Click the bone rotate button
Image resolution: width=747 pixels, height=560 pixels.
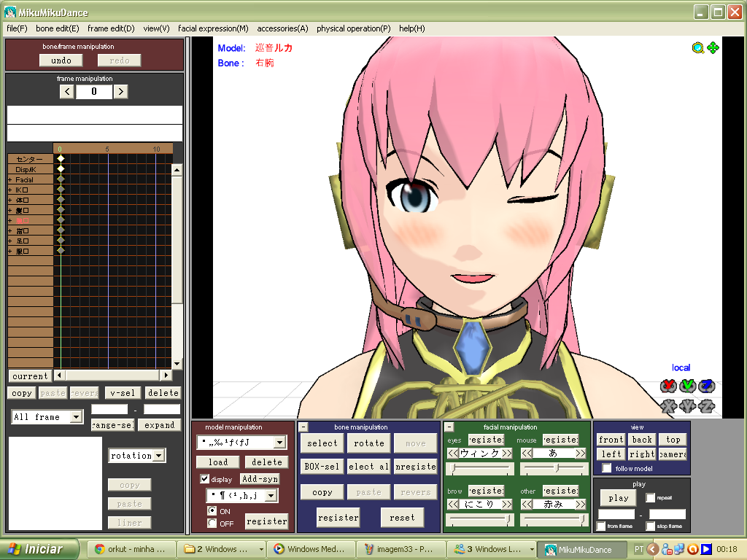tap(368, 443)
